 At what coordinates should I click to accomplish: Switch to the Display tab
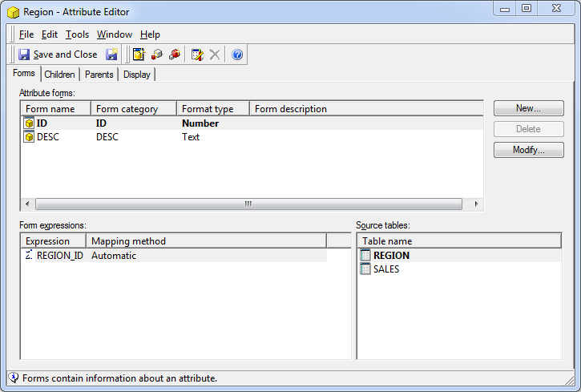pos(136,75)
